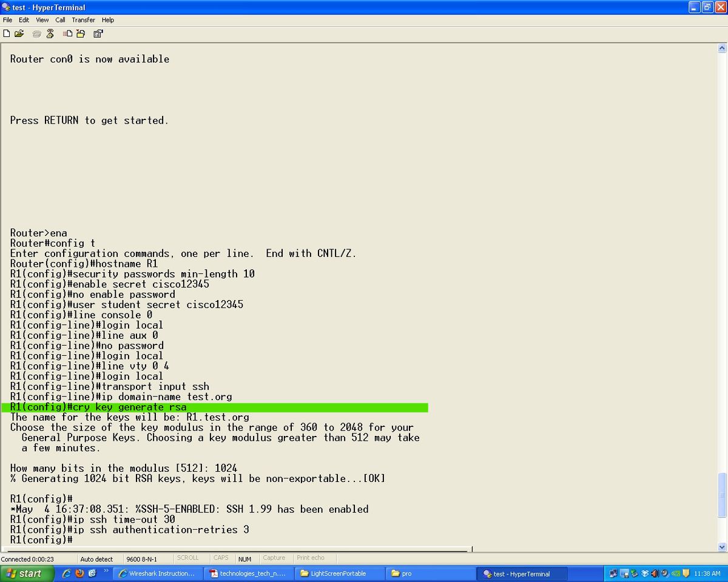The height and width of the screenshot is (582, 728).
Task: Open the Call menu
Action: click(60, 19)
